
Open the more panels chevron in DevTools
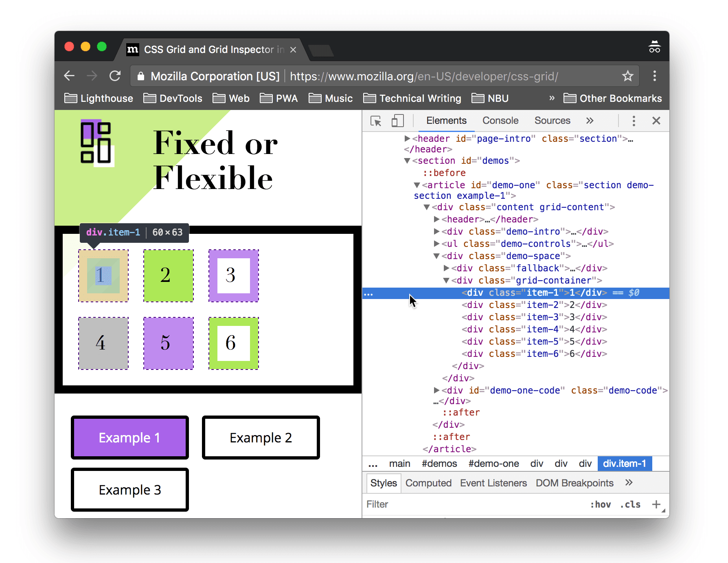pyautogui.click(x=590, y=121)
